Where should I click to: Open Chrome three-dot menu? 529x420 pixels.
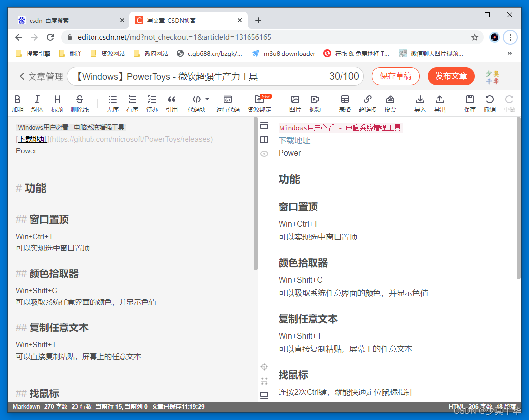pyautogui.click(x=510, y=37)
